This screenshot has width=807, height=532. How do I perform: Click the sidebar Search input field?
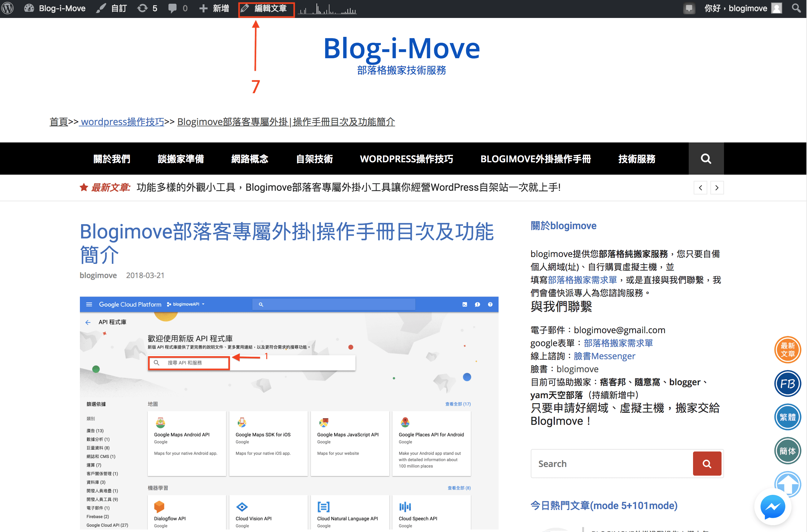coord(612,464)
